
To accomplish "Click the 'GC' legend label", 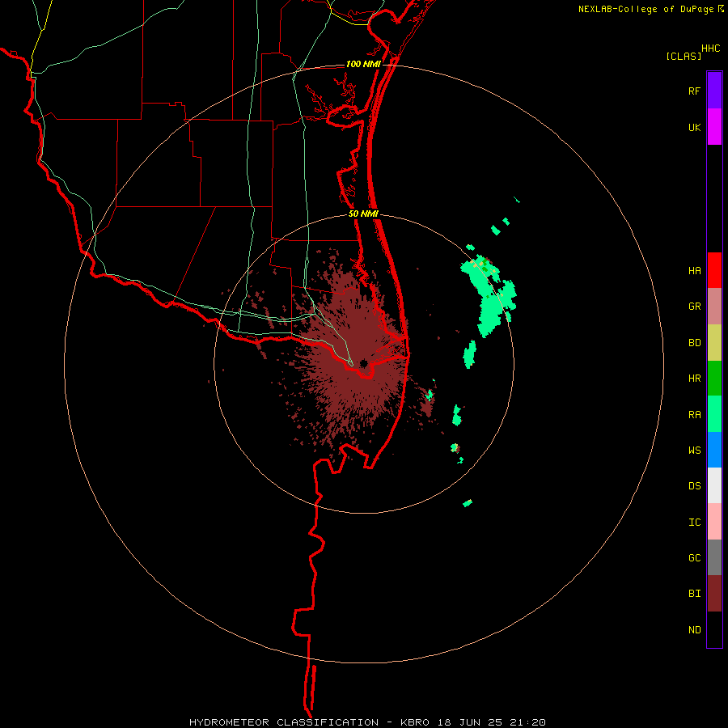I will 694,558.
